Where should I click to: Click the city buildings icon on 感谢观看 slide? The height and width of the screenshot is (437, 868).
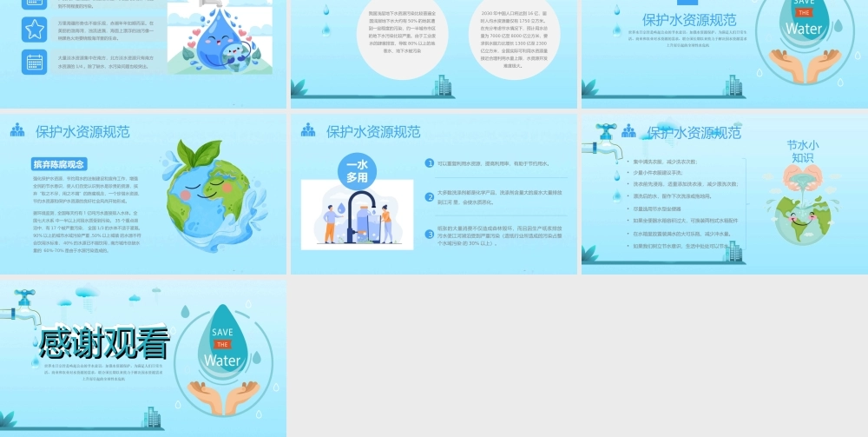(151, 418)
